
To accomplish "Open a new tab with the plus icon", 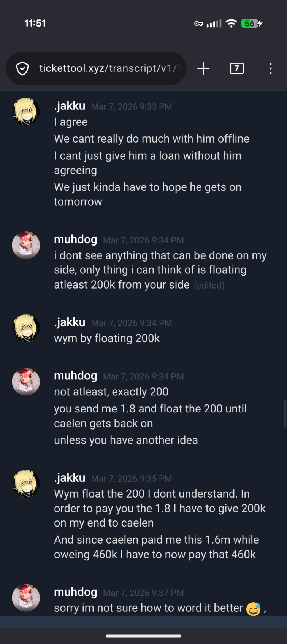I will click(x=203, y=68).
